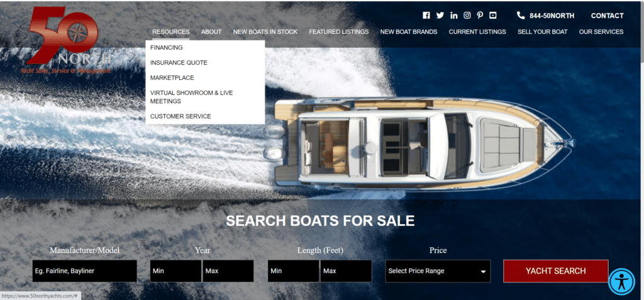Choose Financing from Resources submenu

coord(166,48)
